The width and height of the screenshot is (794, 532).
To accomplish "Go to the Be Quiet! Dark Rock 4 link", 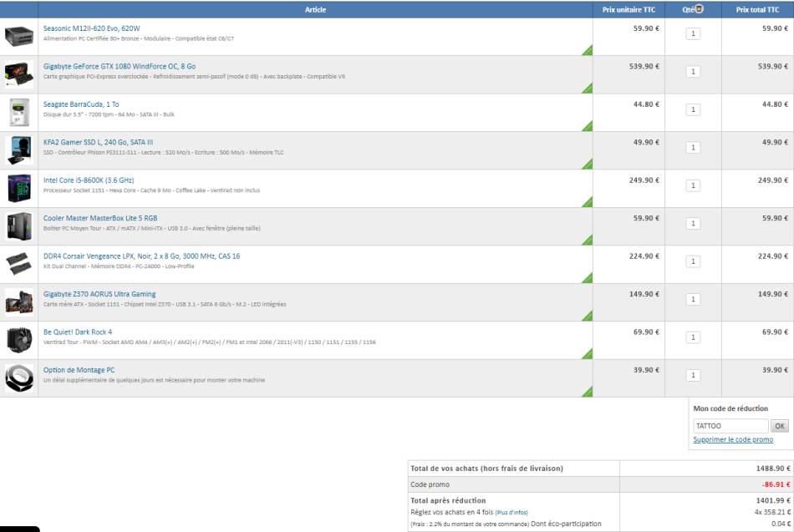I will 78,332.
